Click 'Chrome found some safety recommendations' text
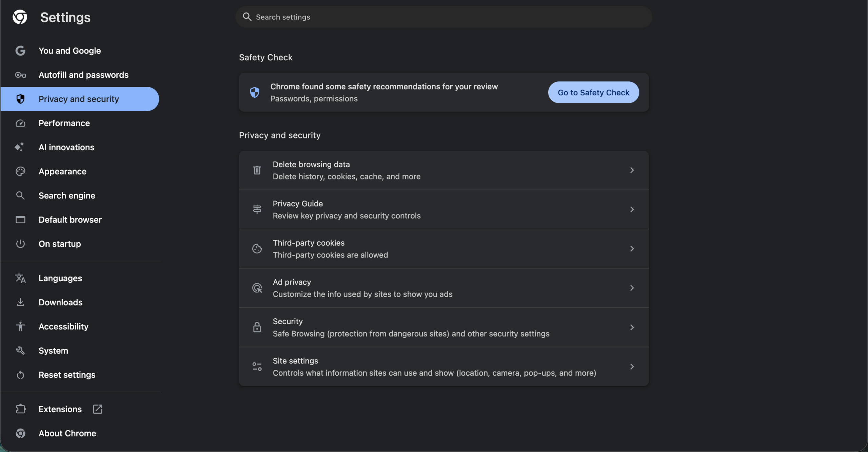 pyautogui.click(x=384, y=87)
